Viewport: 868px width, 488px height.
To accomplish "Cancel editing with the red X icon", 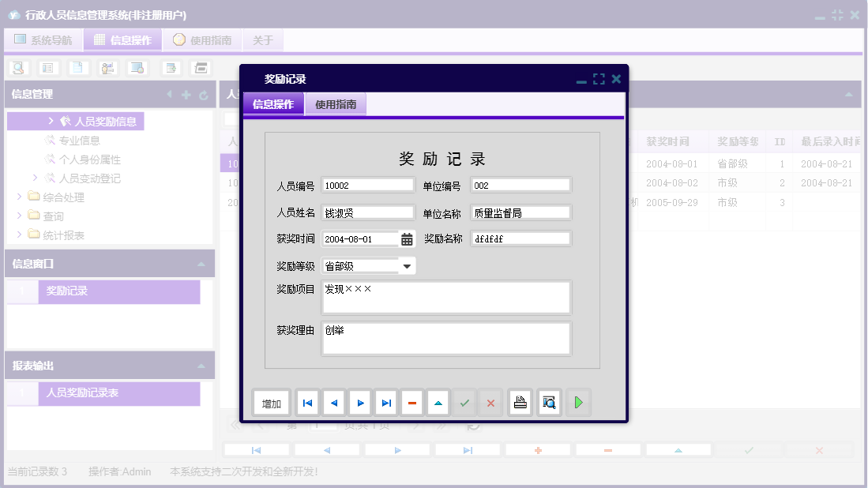I will coord(490,402).
